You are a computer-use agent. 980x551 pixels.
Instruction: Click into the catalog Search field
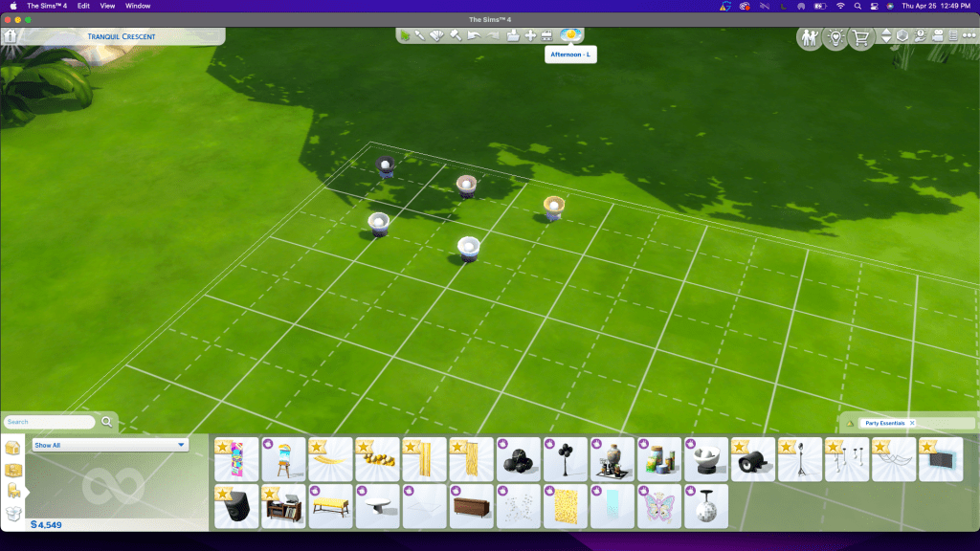tap(50, 422)
